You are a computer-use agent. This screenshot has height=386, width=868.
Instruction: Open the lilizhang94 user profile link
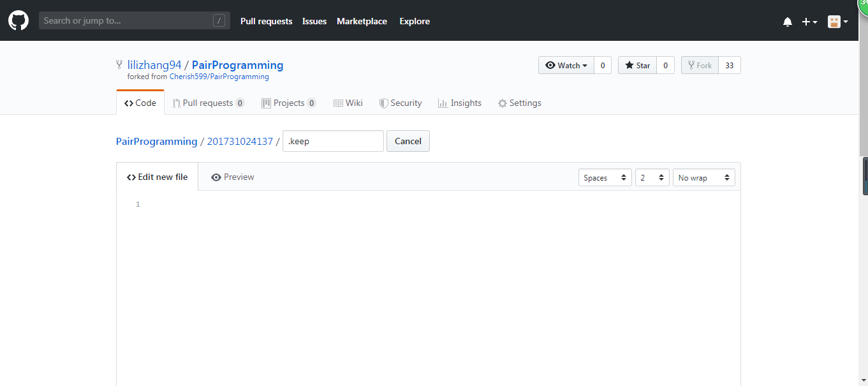pos(154,65)
